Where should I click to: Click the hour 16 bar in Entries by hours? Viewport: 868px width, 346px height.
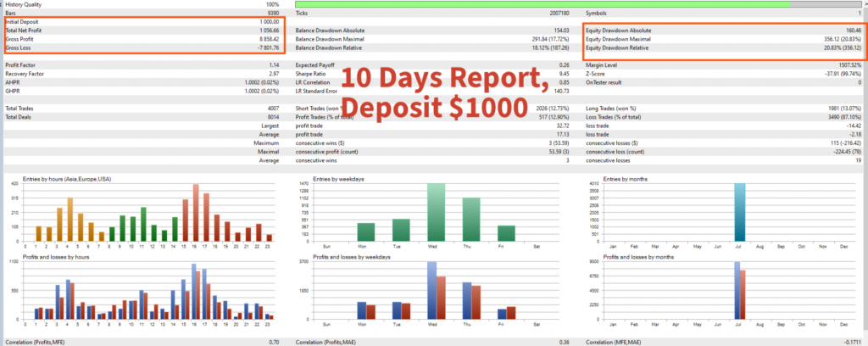(196, 213)
